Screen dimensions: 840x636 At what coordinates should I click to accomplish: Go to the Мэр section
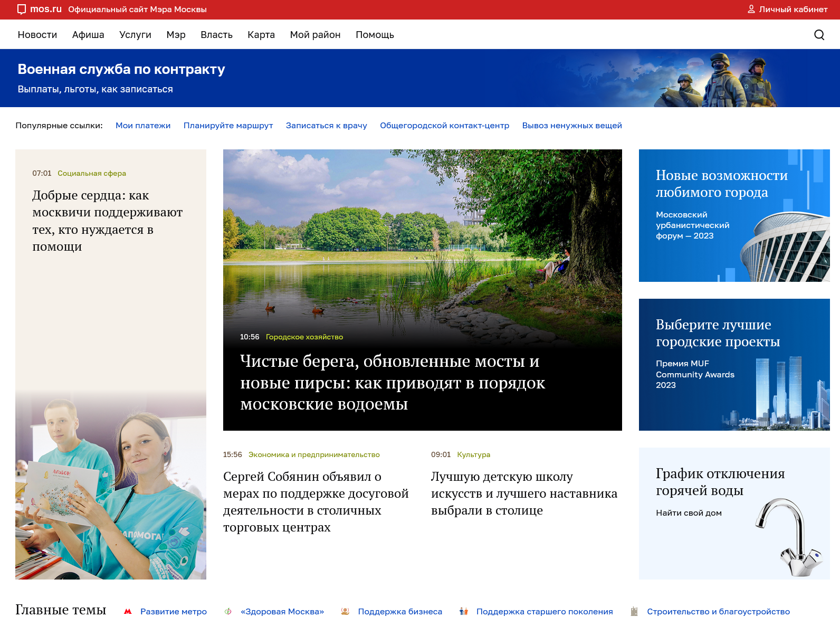[x=176, y=35]
